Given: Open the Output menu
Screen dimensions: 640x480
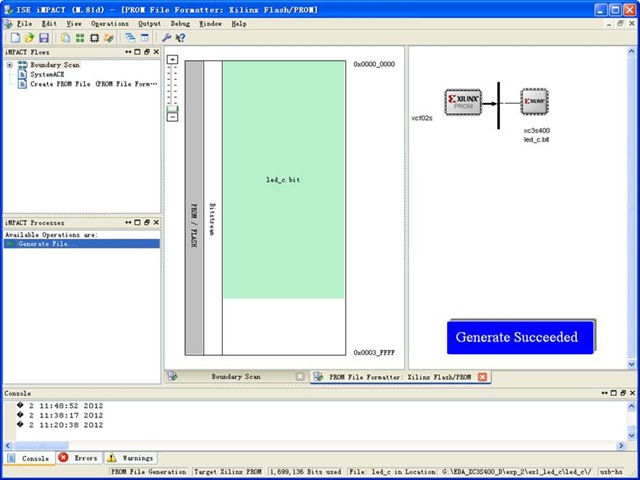Looking at the screenshot, I should (x=149, y=22).
